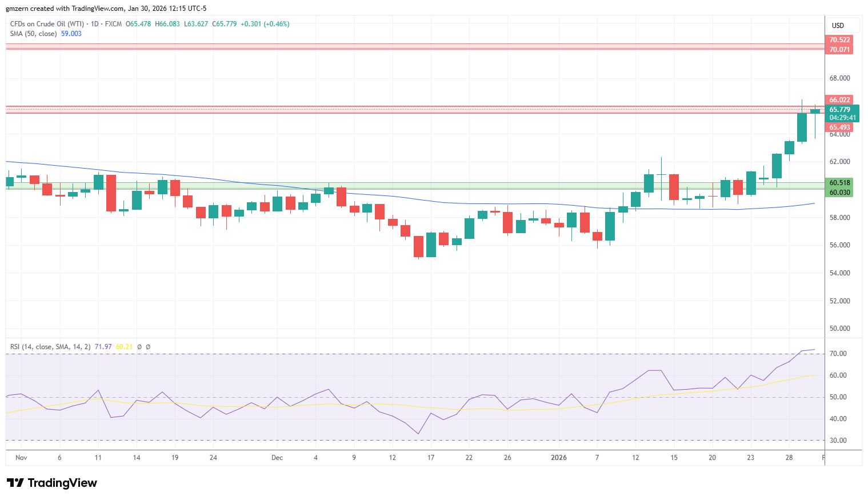Select the upper red resistance zone near 70.5
The height and width of the screenshot is (500, 868).
click(x=415, y=46)
